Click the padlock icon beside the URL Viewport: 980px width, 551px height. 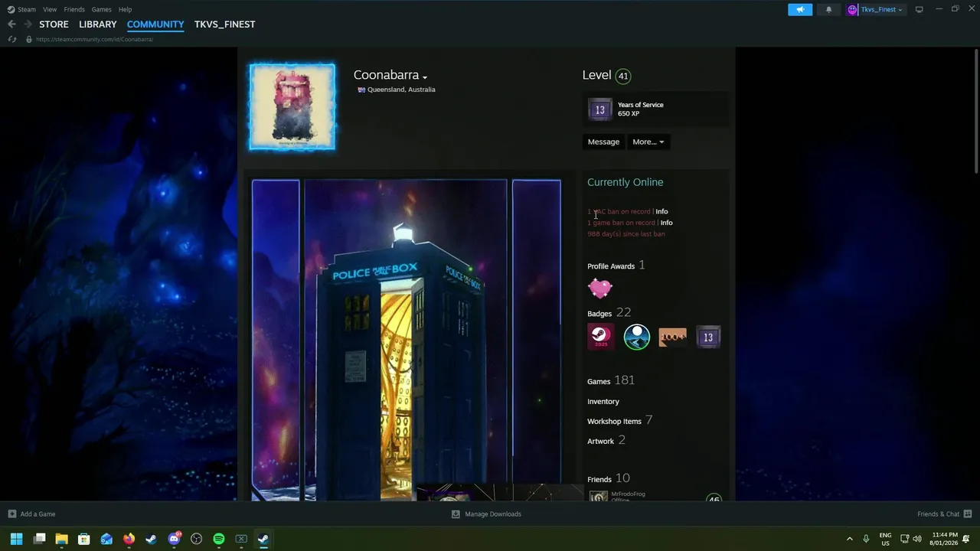tap(28, 39)
